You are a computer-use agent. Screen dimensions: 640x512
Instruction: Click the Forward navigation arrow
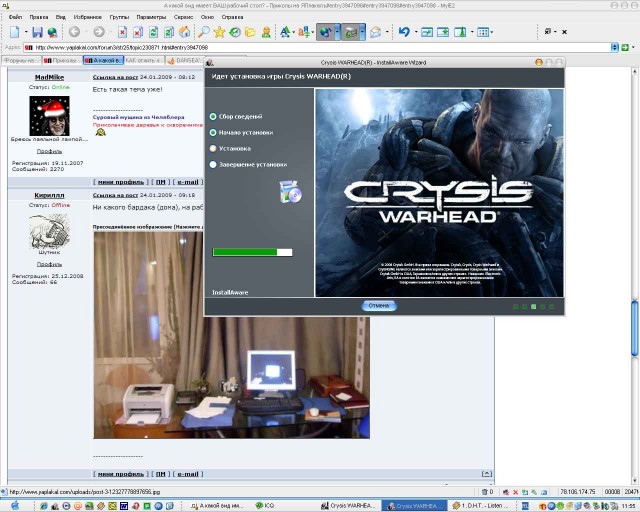coord(99,32)
